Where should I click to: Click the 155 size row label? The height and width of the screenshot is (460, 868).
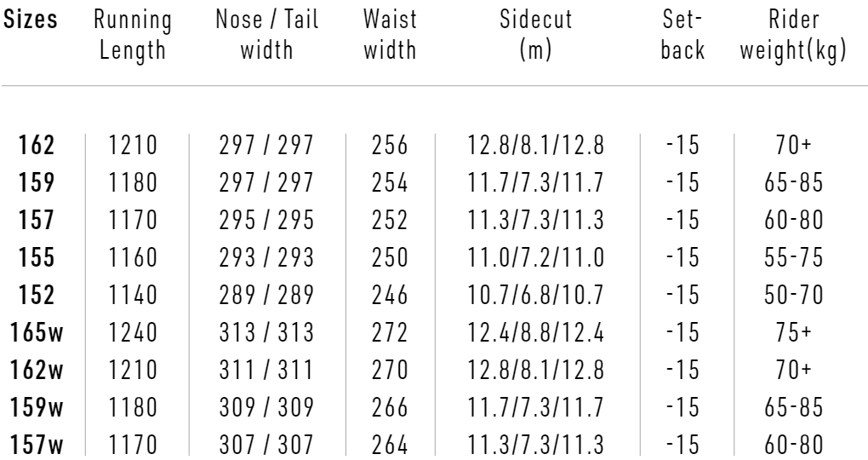pyautogui.click(x=37, y=257)
